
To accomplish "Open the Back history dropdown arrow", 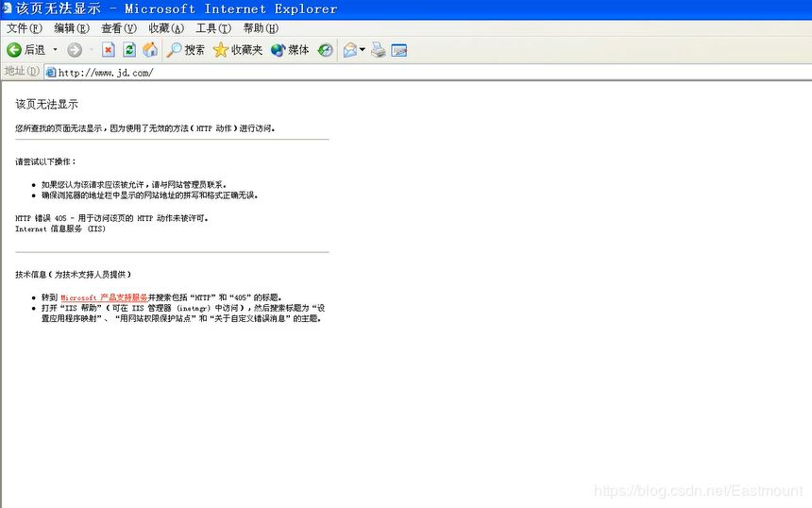I will click(x=55, y=50).
